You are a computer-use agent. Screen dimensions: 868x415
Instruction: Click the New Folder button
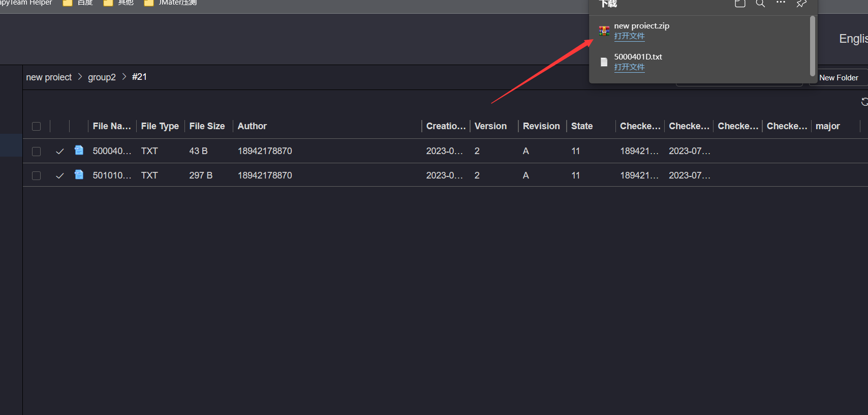point(839,78)
